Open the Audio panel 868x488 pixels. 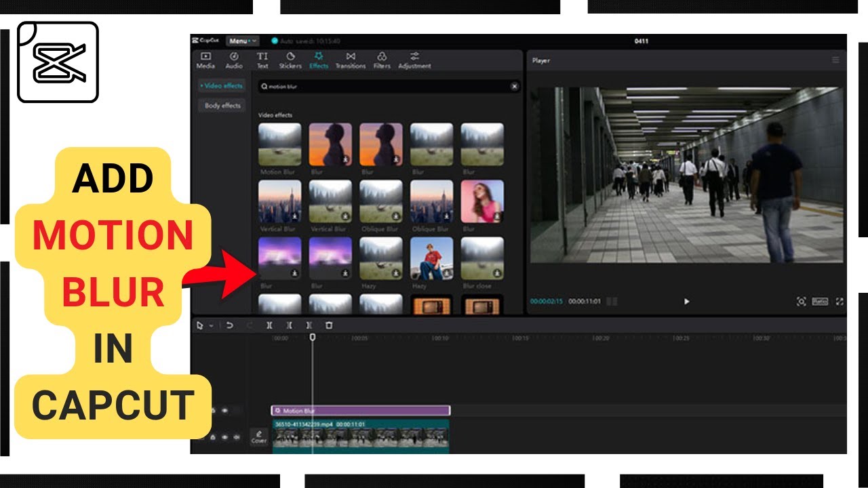point(234,60)
